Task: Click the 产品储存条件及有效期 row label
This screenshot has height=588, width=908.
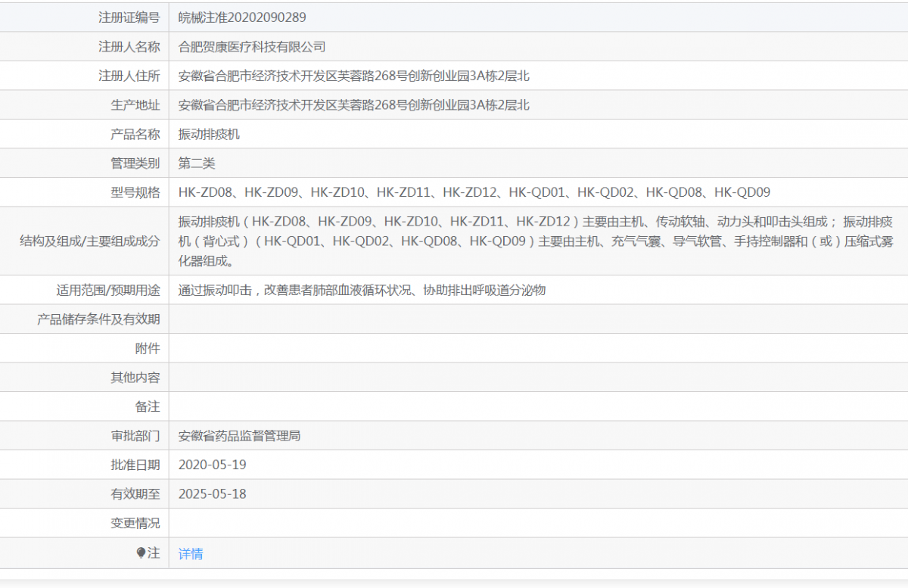Action: coord(98,319)
